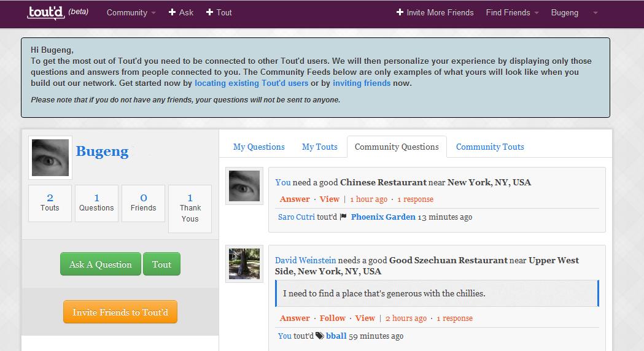644x351 pixels.
Task: Click David Weinstein's tree avatar thumbnail
Action: 244,264
